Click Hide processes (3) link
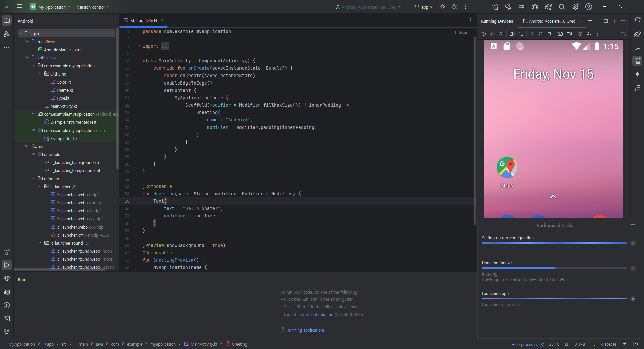The width and height of the screenshot is (644, 349). pyautogui.click(x=528, y=344)
